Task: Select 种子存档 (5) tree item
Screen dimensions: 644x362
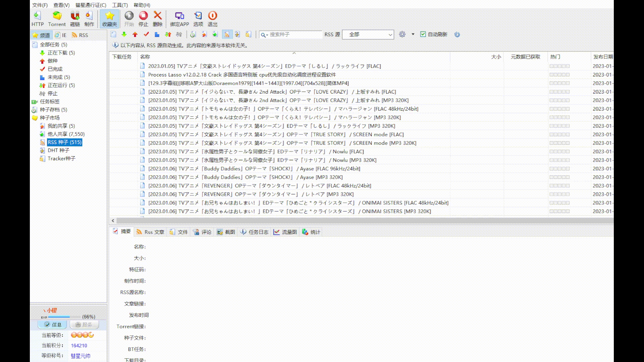Action: [x=53, y=110]
